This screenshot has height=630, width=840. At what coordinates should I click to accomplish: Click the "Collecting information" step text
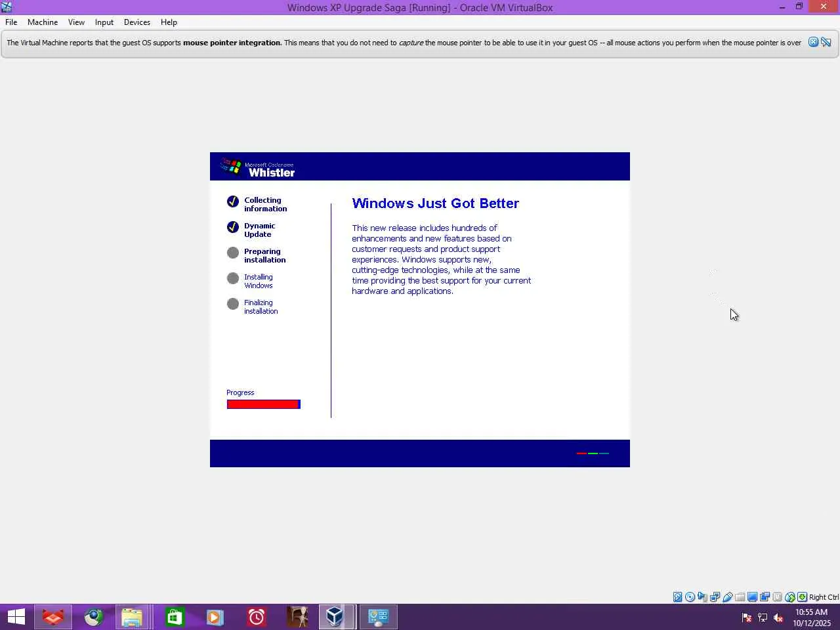(265, 204)
